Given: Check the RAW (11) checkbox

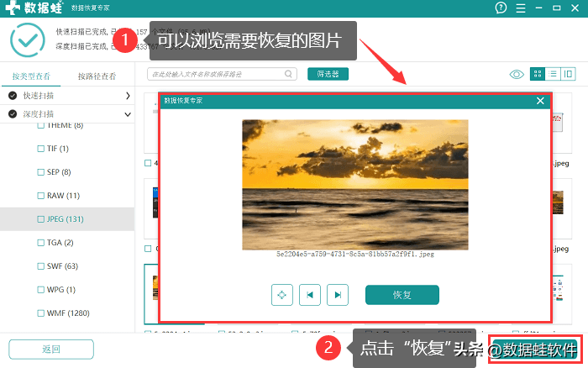Looking at the screenshot, I should [x=41, y=196].
